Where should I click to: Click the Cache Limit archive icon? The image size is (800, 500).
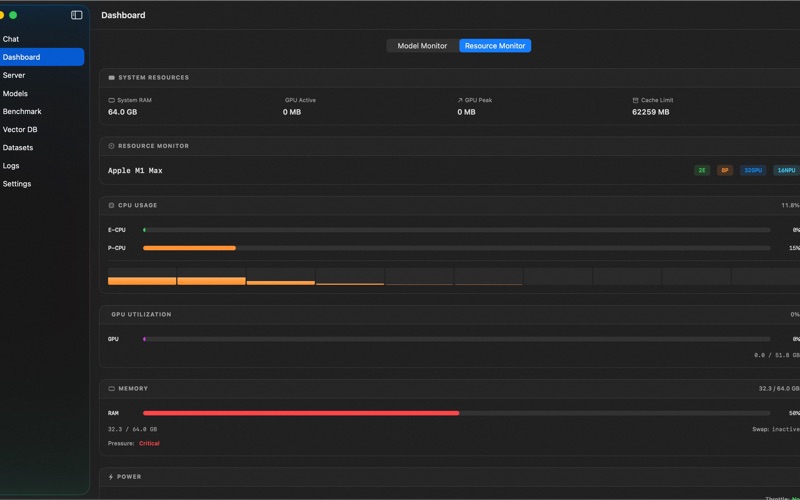tap(635, 101)
